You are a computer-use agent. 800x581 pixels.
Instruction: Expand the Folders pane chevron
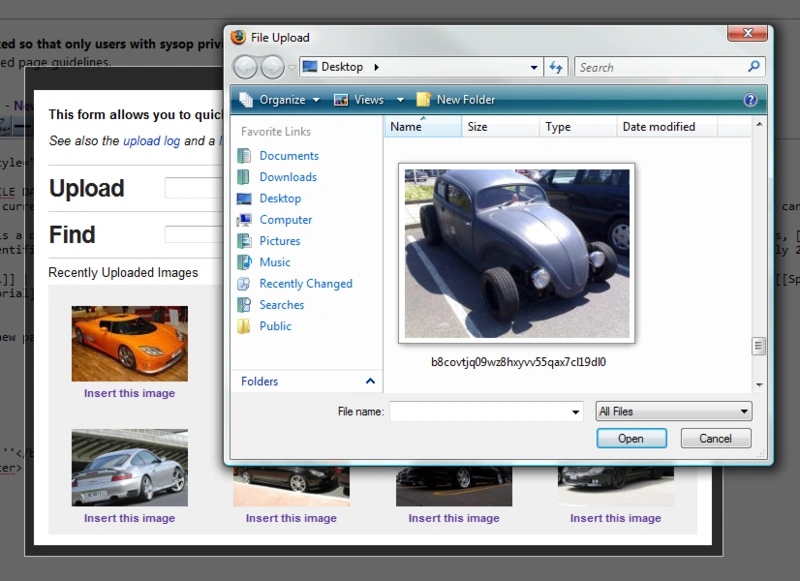click(x=370, y=381)
